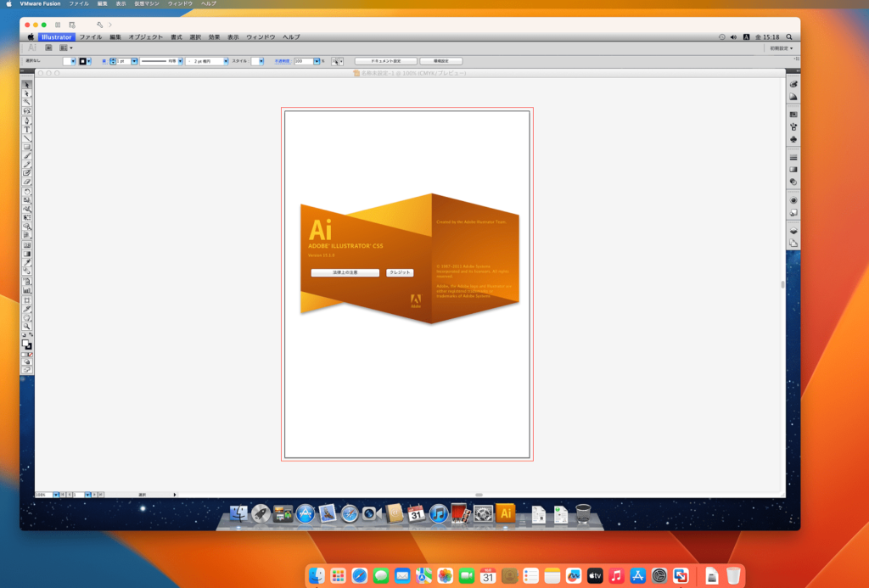The image size is (869, 588).
Task: Click the ドキュメント設定 button
Action: (386, 61)
